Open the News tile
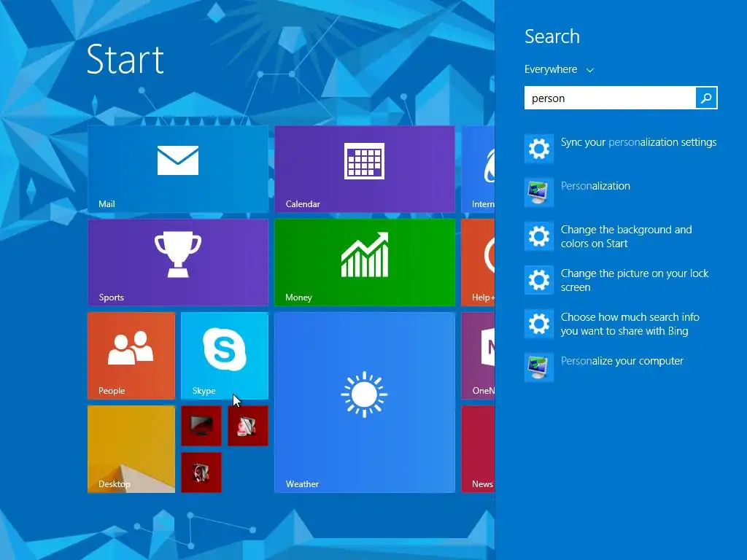The image size is (747, 560). tap(478, 449)
